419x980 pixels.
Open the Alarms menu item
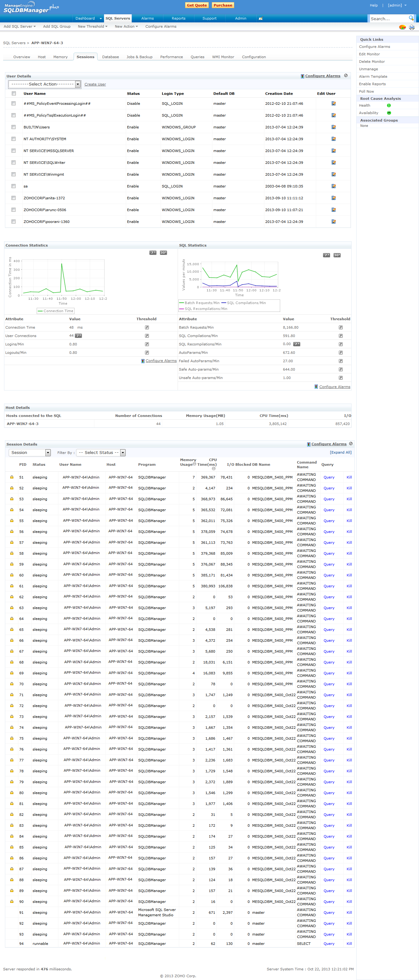click(148, 18)
